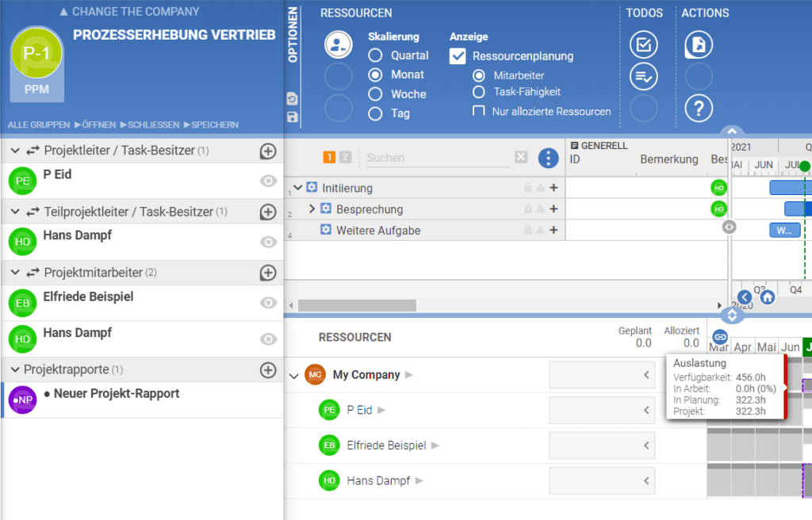Open the Todos checklist icon
The width and height of the screenshot is (812, 520).
click(x=643, y=45)
